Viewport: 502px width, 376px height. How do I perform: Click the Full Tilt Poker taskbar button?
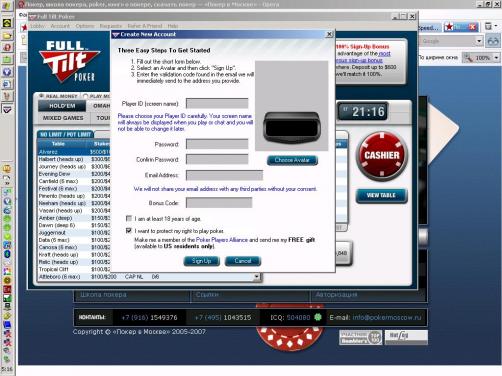point(7,109)
